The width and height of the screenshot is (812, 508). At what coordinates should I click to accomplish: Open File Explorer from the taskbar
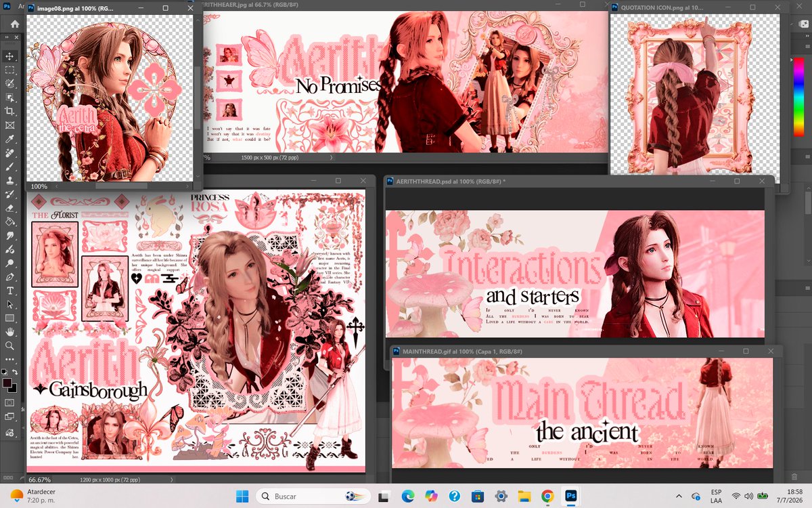click(x=524, y=496)
